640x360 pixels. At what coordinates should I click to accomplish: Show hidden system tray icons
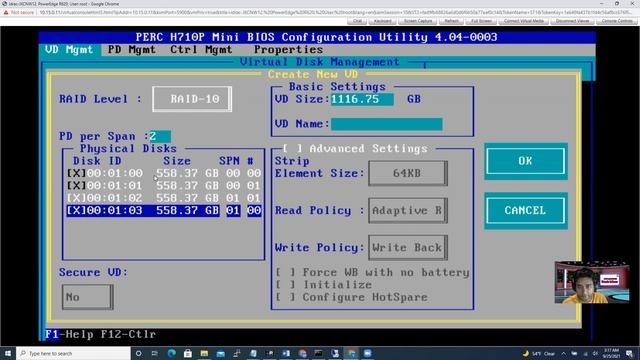point(563,353)
